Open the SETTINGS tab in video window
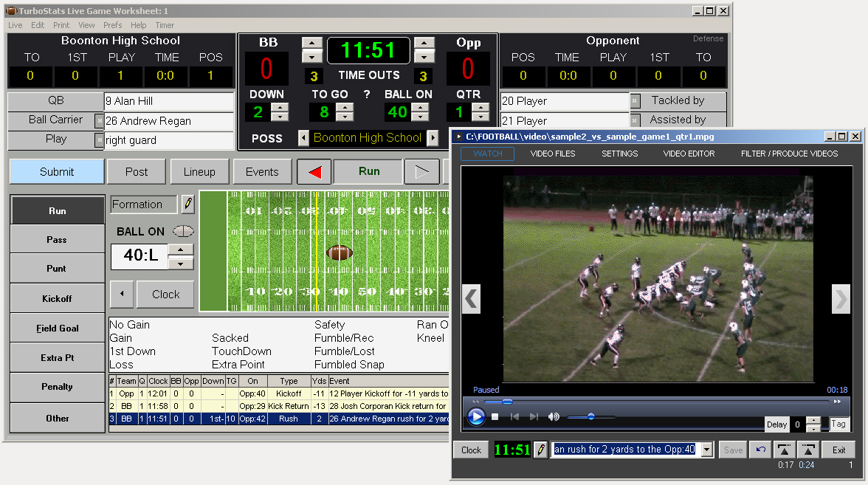 [619, 154]
